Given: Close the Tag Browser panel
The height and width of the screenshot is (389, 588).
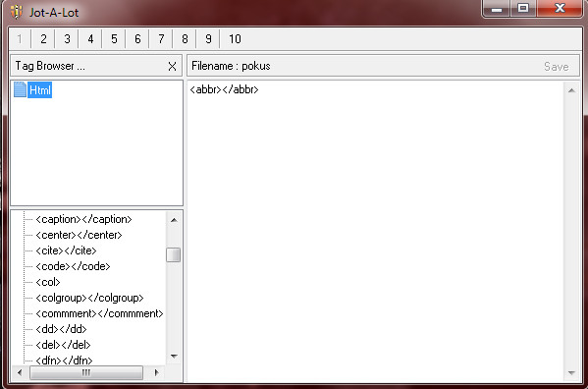Looking at the screenshot, I should pos(172,67).
